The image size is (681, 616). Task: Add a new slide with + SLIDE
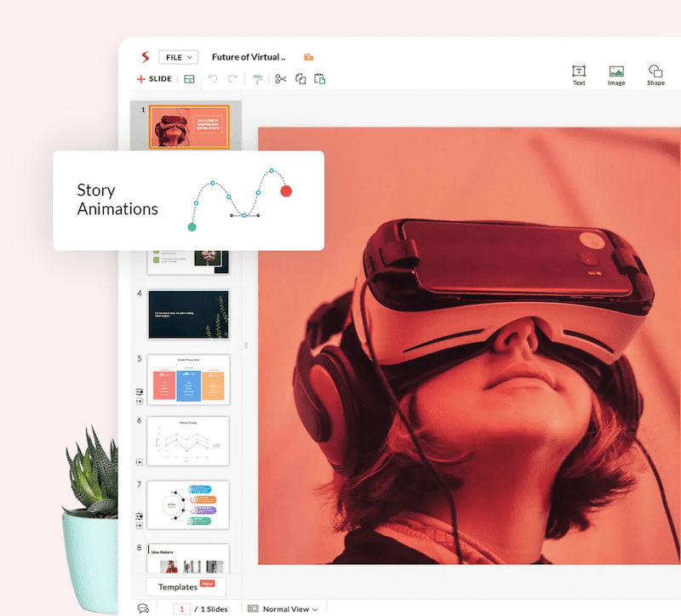[154, 79]
